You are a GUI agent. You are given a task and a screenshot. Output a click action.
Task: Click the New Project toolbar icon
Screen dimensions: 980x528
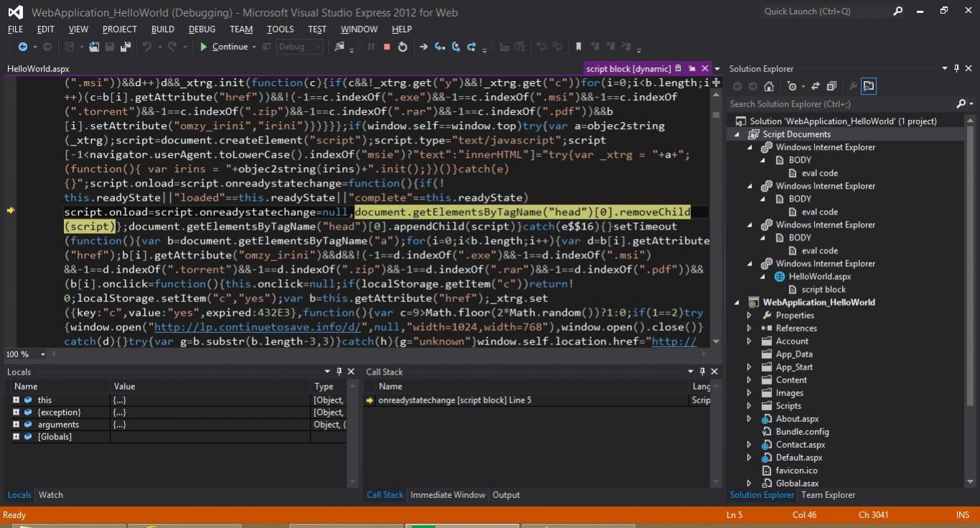pos(70,47)
